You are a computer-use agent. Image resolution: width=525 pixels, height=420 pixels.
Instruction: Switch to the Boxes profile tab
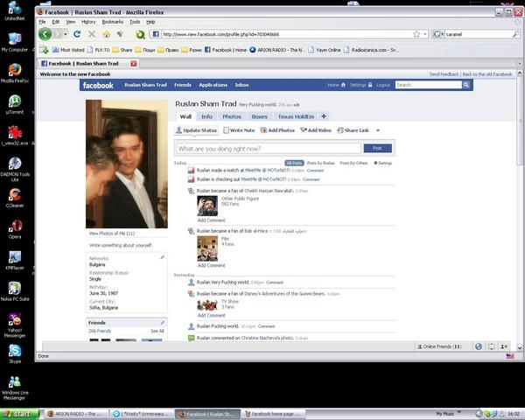260,116
